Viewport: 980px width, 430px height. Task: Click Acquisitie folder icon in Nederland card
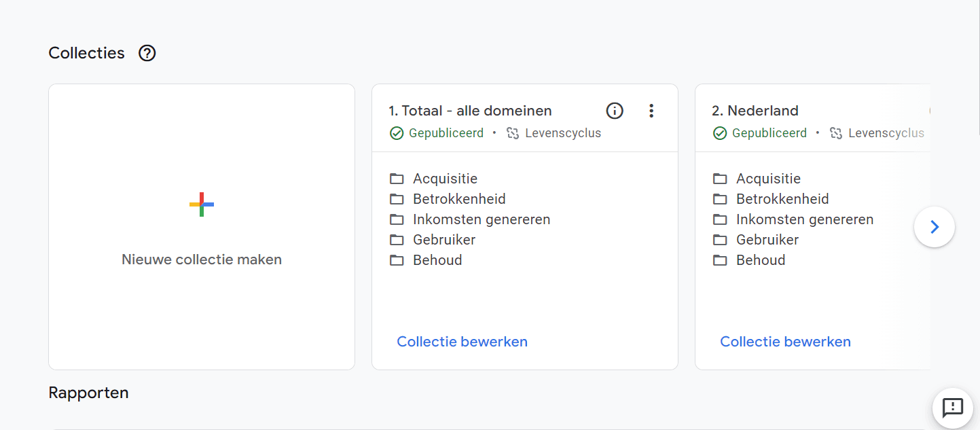coord(720,179)
